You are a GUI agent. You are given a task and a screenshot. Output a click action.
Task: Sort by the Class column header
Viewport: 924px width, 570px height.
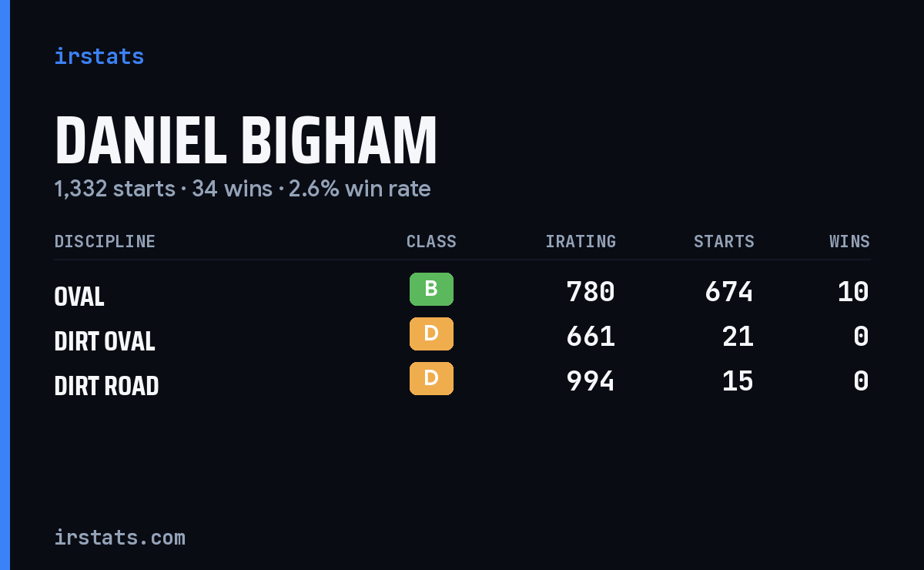click(x=431, y=242)
